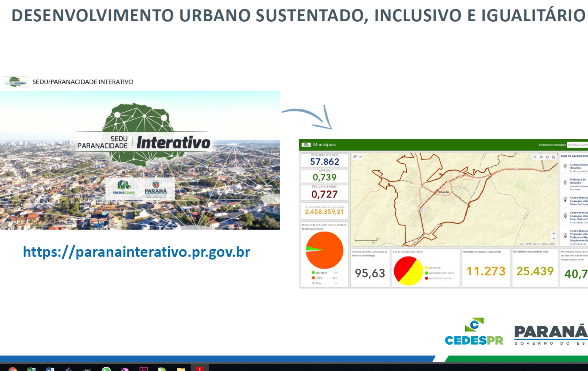Open the map layers icon
This screenshot has height=371, width=588.
tap(547, 157)
